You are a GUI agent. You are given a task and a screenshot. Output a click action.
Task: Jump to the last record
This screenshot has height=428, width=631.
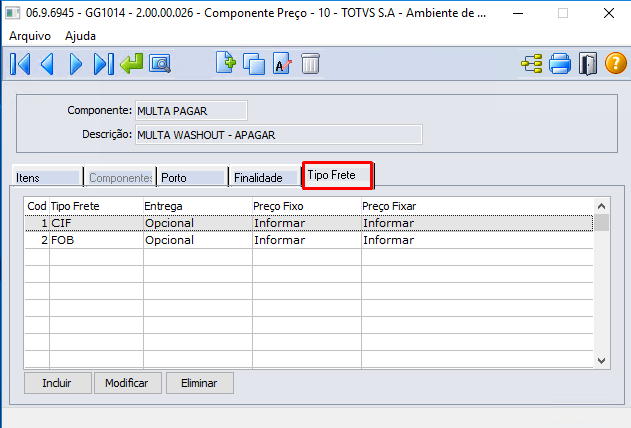pos(104,64)
